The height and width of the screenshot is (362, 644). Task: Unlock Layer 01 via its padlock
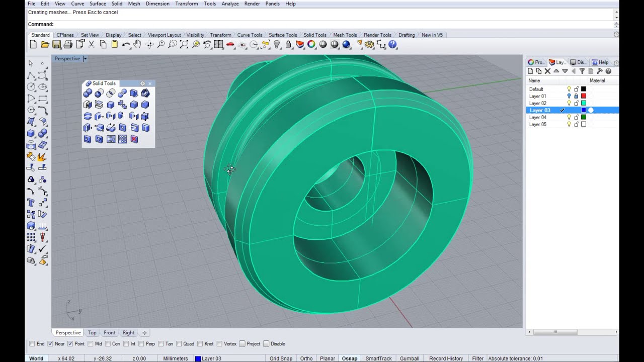(577, 96)
